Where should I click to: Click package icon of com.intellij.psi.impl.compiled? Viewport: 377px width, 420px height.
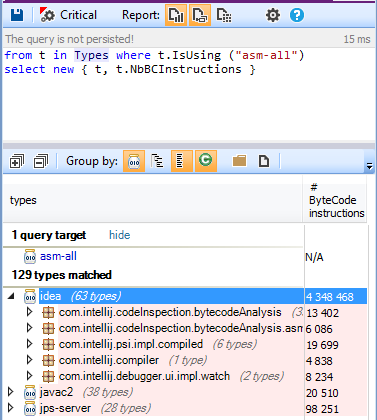[48, 344]
